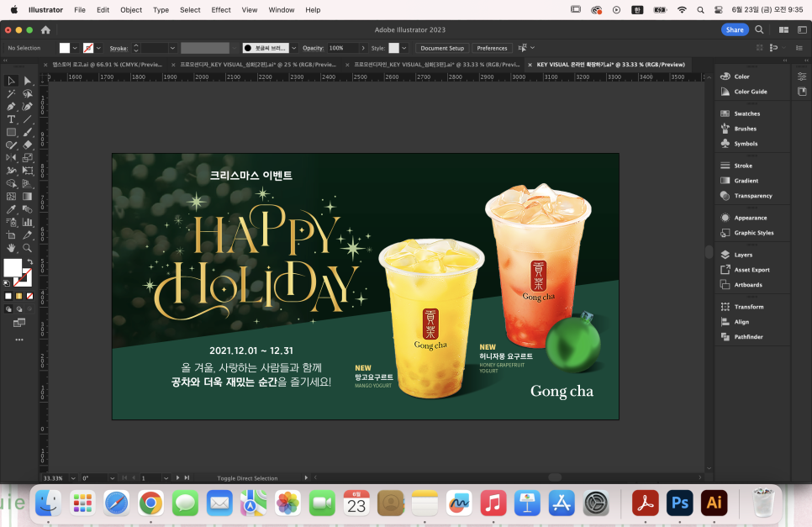Click the Style swatch in control bar
Image resolution: width=812 pixels, height=527 pixels.
[394, 48]
